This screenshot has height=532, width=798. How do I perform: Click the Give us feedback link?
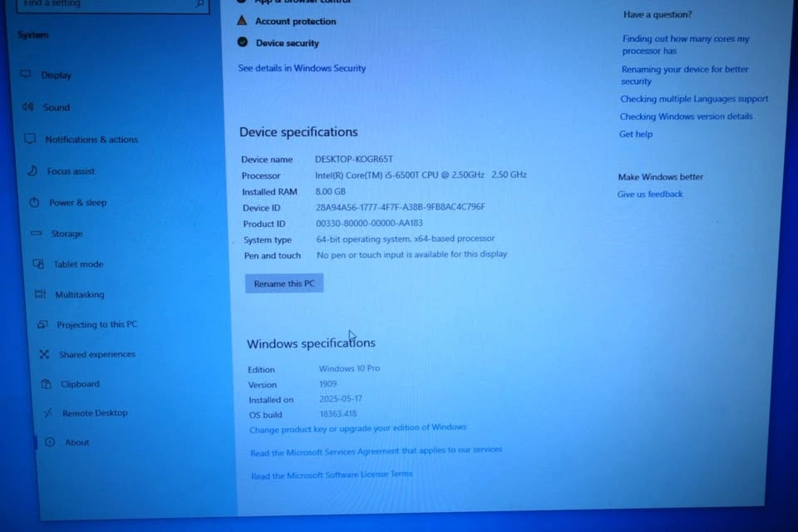coord(650,195)
